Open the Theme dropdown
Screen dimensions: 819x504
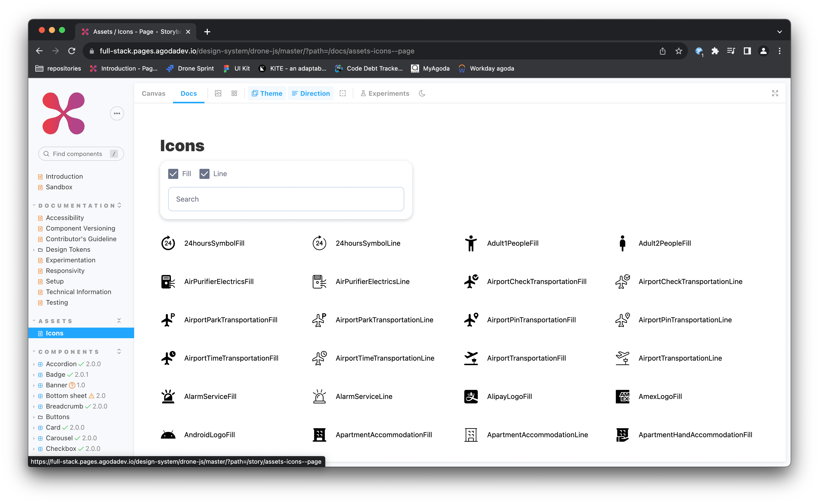pos(267,93)
